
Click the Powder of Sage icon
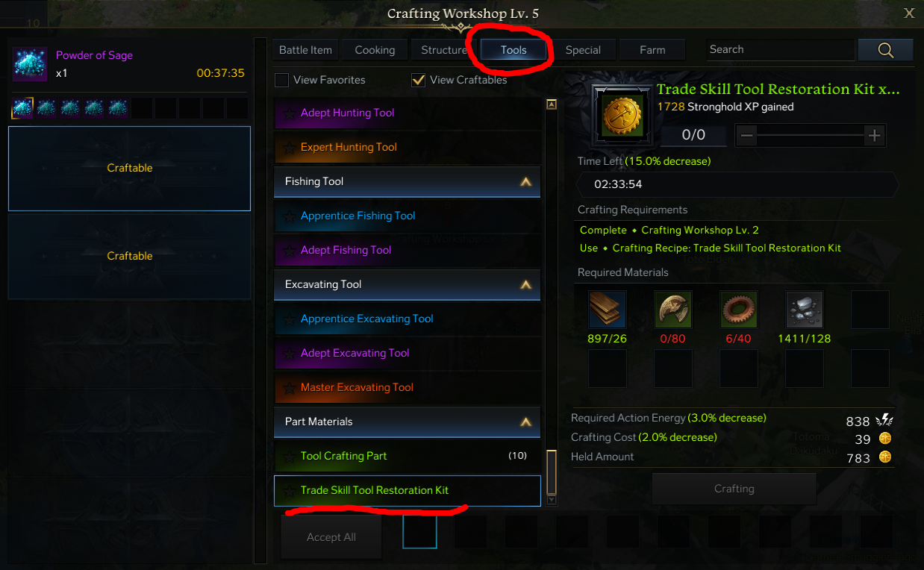tap(31, 64)
